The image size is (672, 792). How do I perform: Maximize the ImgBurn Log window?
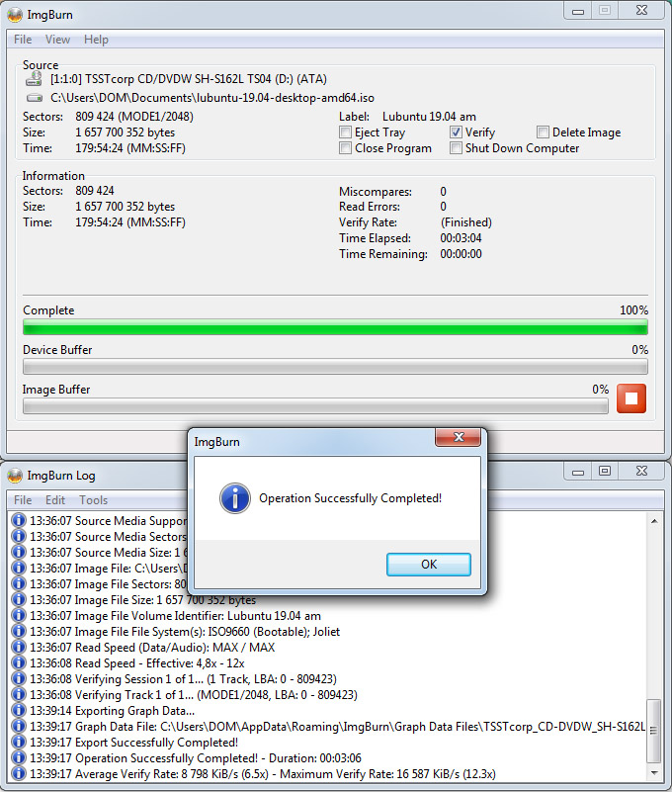[x=605, y=472]
